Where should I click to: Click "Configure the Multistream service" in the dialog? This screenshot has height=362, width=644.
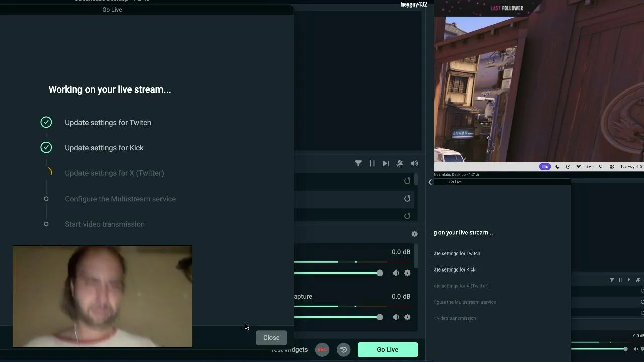(x=120, y=199)
